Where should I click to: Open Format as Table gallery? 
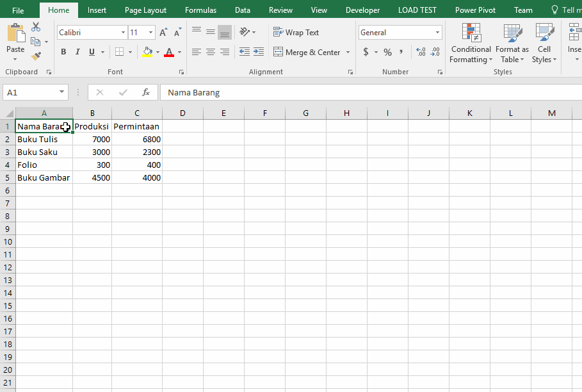[512, 43]
